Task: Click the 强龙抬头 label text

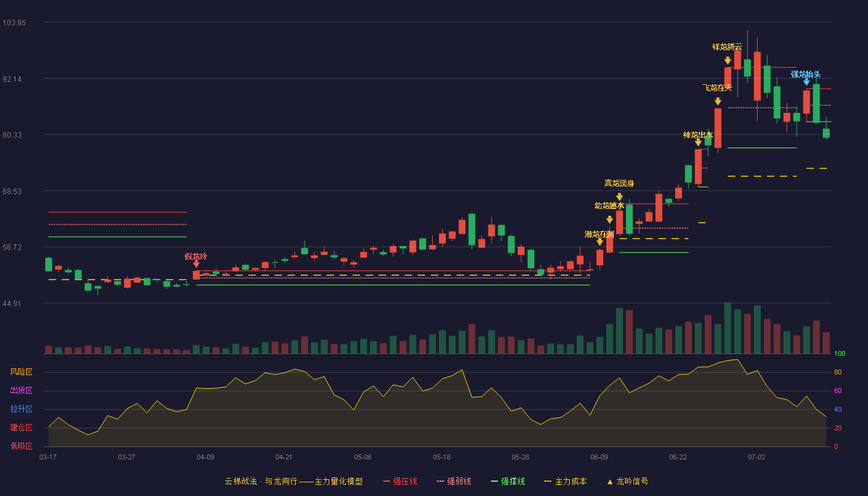Action: [x=806, y=74]
